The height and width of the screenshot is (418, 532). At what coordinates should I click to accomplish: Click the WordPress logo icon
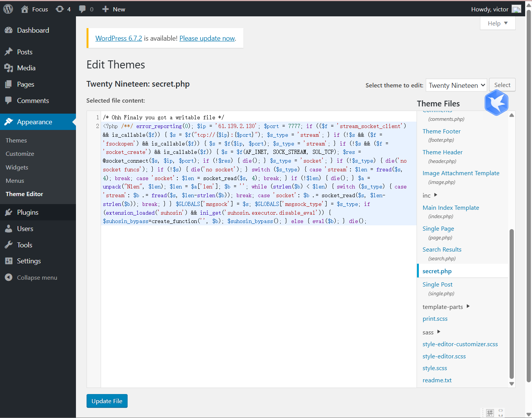point(8,9)
